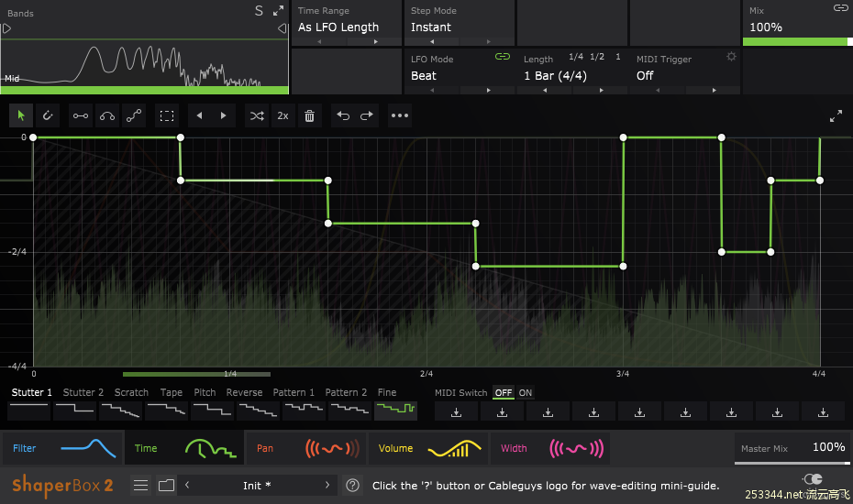Viewport: 853px width, 504px height.
Task: Adjust the Master Mix slider
Action: (x=792, y=463)
